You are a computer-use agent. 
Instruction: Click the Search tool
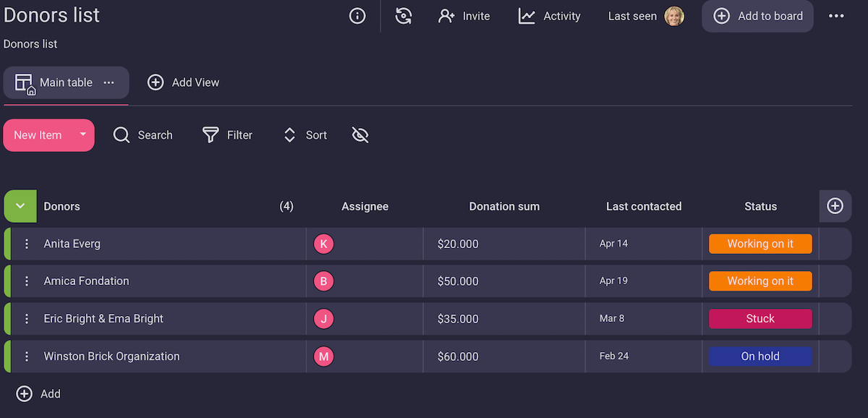point(143,135)
